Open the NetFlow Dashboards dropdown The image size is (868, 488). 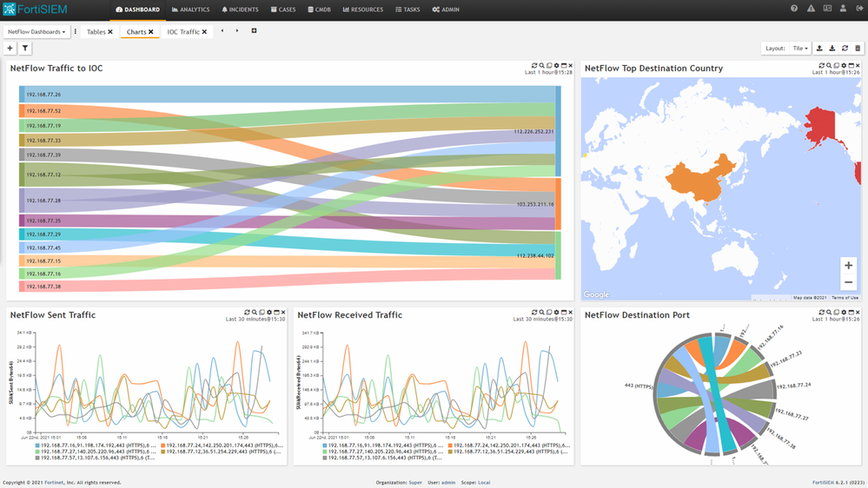pos(36,31)
